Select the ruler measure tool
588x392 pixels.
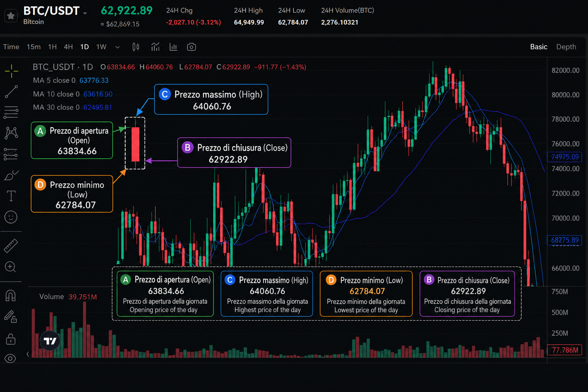coord(11,246)
